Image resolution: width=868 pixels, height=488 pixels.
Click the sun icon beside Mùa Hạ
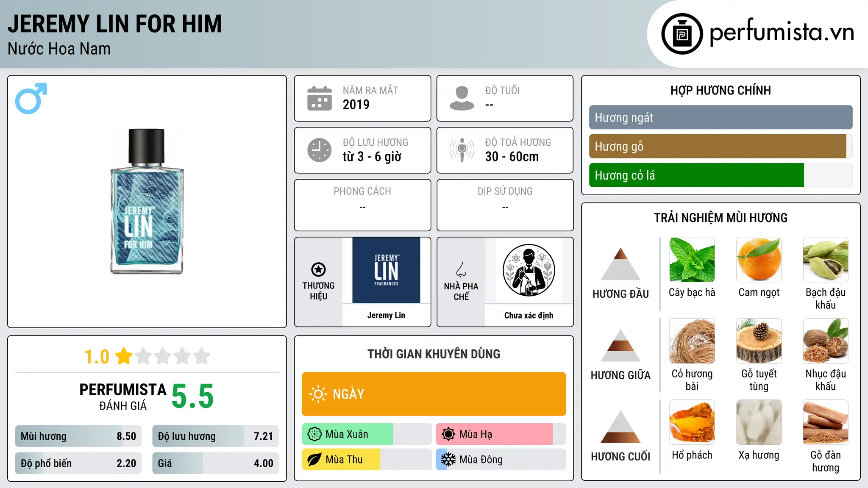click(x=448, y=434)
